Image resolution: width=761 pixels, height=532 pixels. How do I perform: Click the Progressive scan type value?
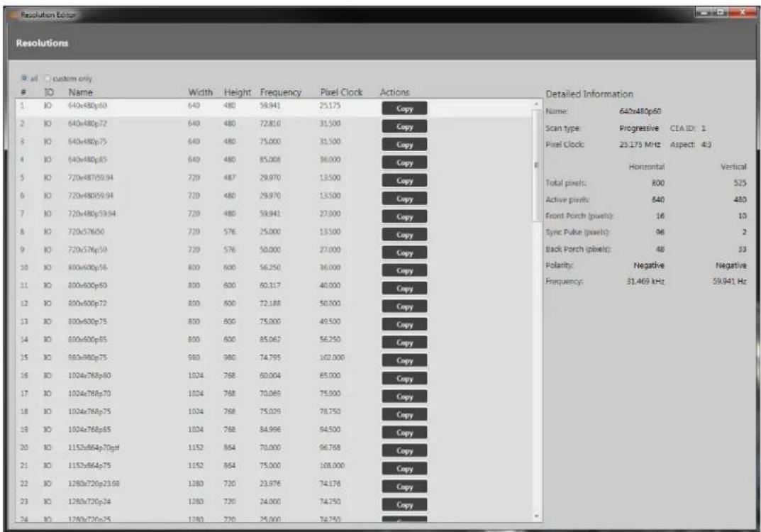tap(639, 128)
